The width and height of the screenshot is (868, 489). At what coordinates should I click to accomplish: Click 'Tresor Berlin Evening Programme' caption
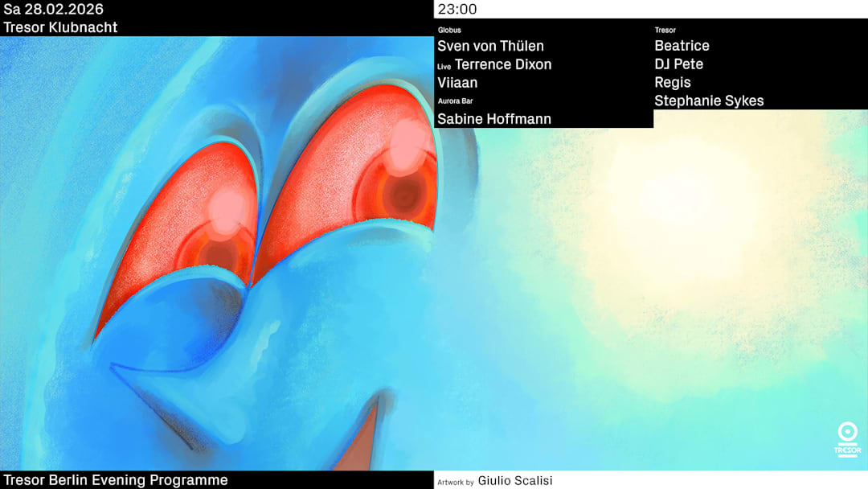tap(116, 479)
